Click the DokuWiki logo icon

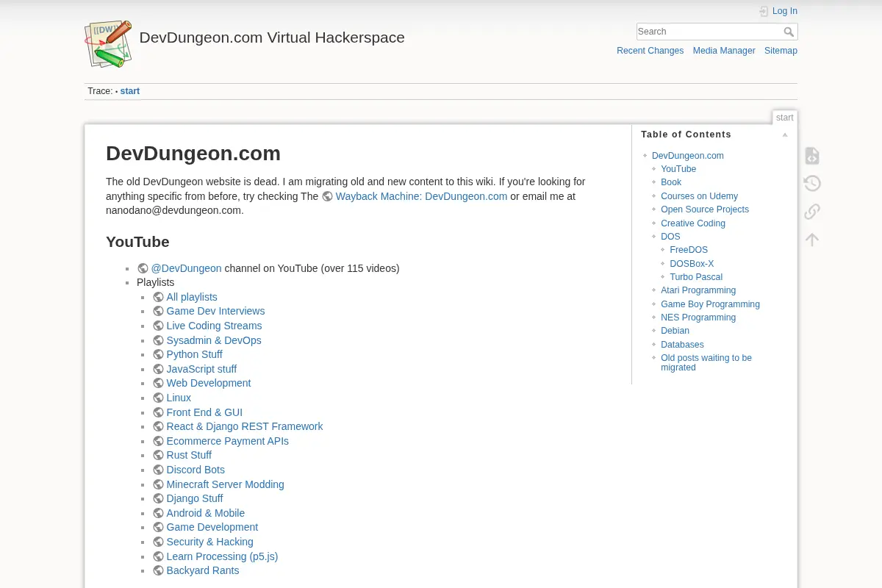tap(108, 44)
